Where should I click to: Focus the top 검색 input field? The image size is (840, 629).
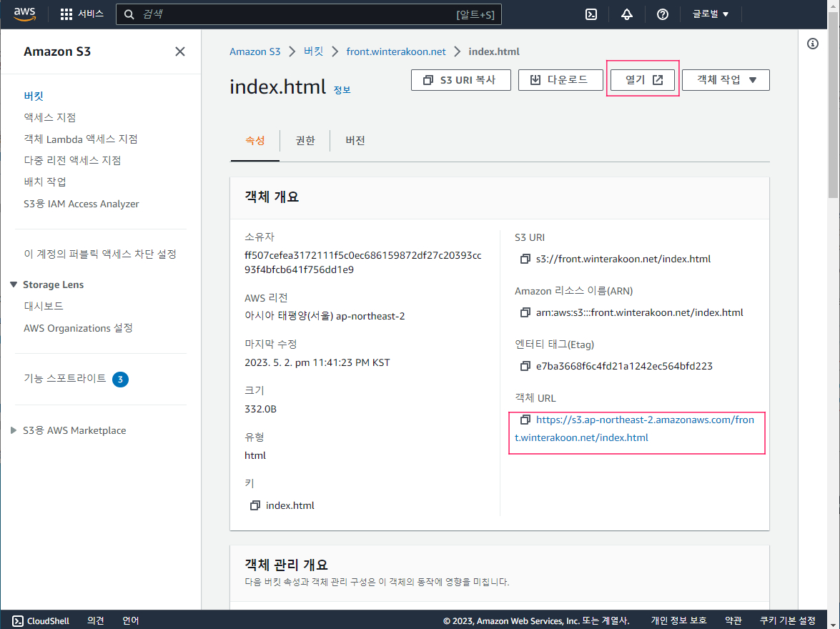click(309, 14)
